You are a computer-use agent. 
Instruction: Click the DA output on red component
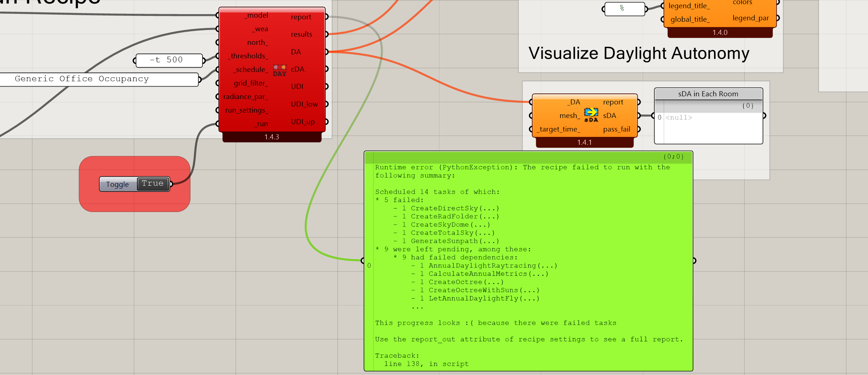click(x=296, y=52)
